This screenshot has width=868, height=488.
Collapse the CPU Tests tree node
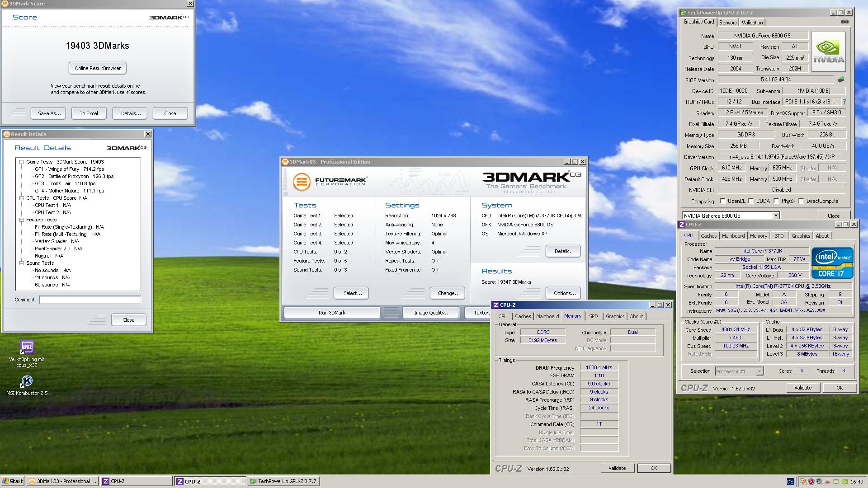[x=21, y=198]
